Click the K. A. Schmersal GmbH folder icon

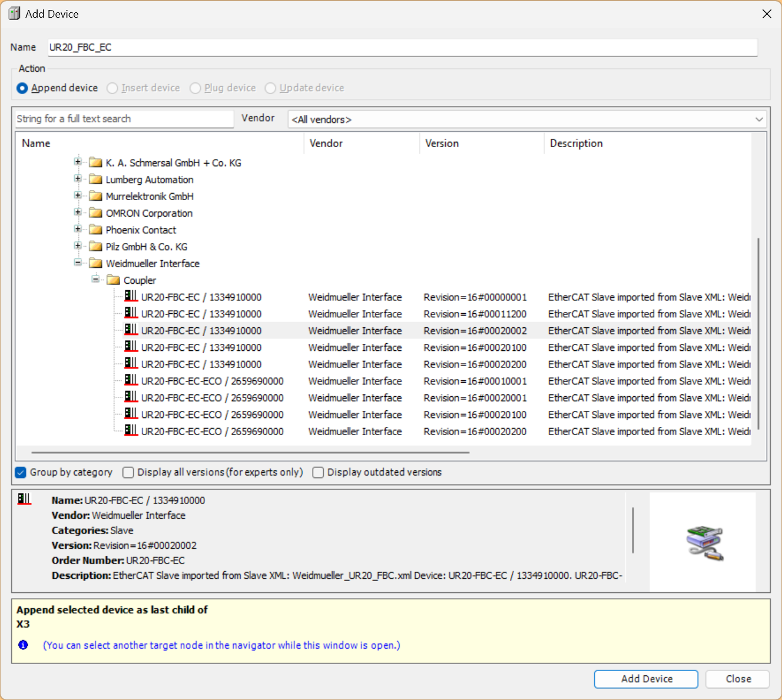[95, 162]
